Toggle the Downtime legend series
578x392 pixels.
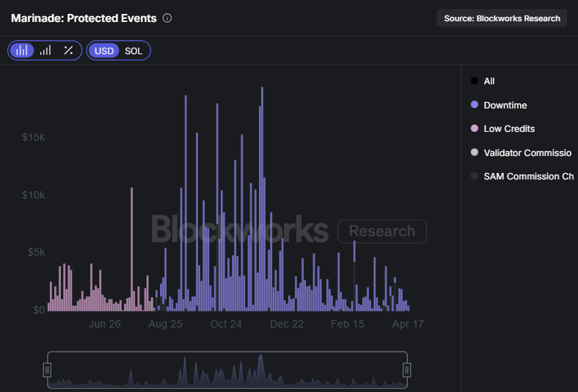click(x=505, y=106)
